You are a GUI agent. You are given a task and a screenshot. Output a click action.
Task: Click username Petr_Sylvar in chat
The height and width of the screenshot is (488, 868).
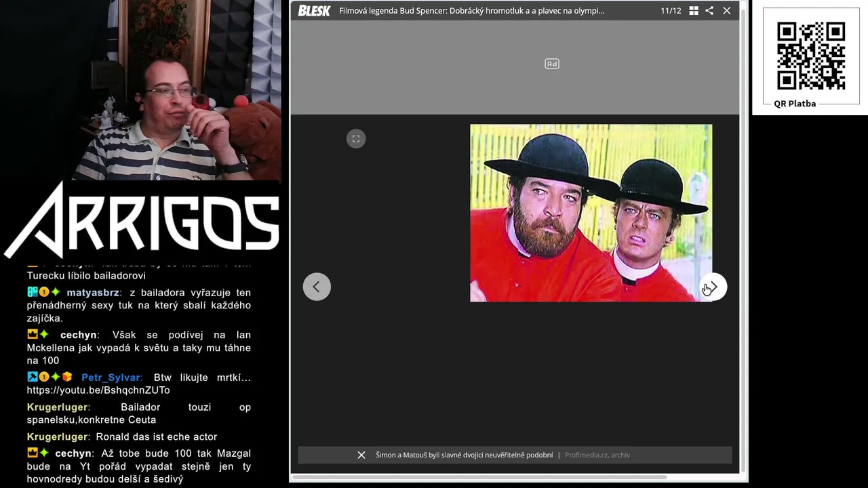click(111, 378)
